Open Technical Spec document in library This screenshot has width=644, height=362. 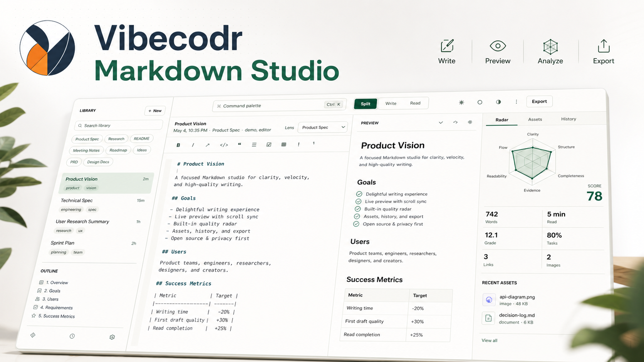click(x=103, y=205)
